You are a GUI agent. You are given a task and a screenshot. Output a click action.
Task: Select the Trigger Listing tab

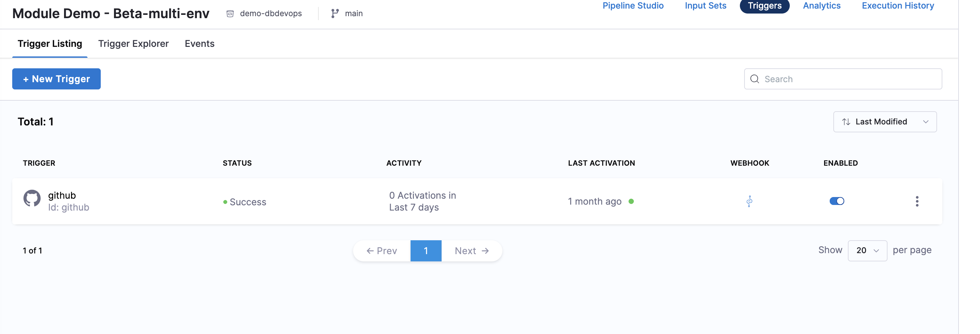click(x=50, y=44)
